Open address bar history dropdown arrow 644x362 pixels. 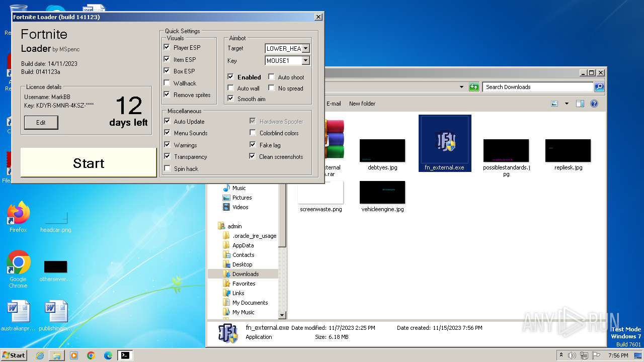coord(461,87)
